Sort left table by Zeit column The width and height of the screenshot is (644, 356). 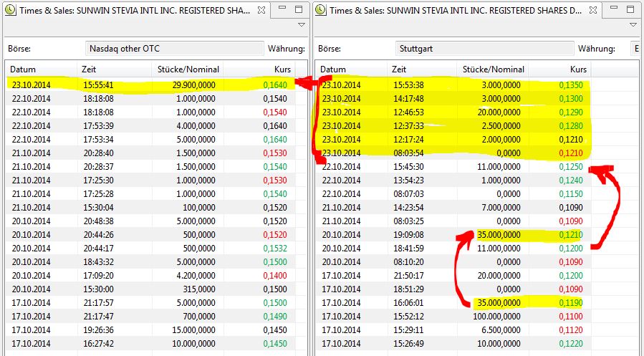(114, 69)
